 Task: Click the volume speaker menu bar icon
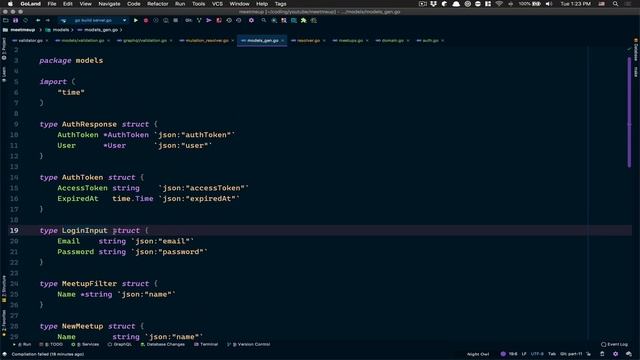[x=549, y=4]
